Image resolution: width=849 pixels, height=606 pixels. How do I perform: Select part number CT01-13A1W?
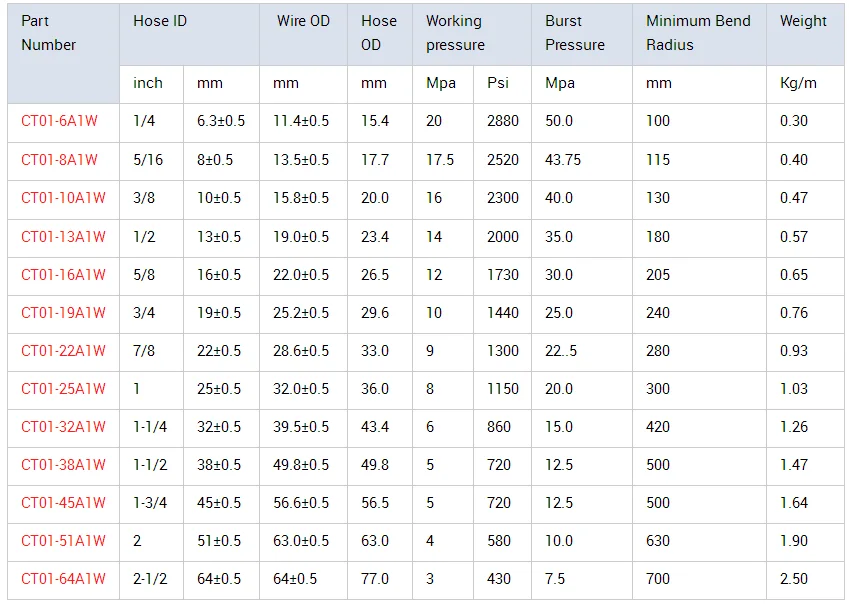point(63,237)
